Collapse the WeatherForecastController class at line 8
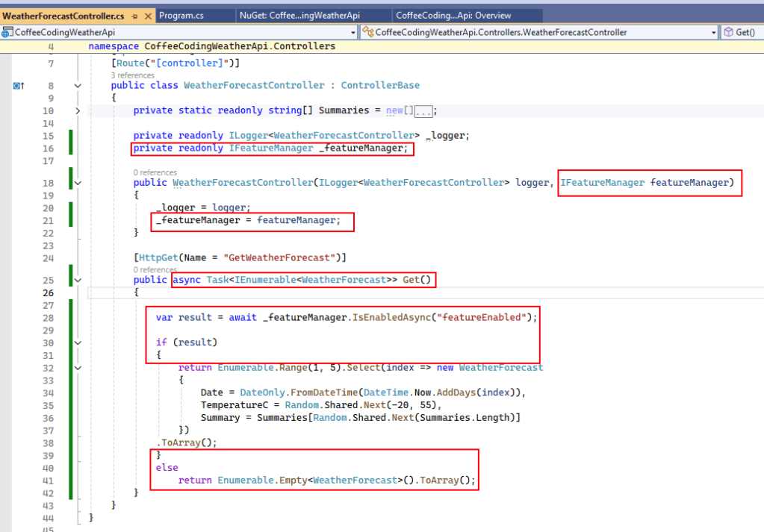764x532 pixels. (78, 86)
